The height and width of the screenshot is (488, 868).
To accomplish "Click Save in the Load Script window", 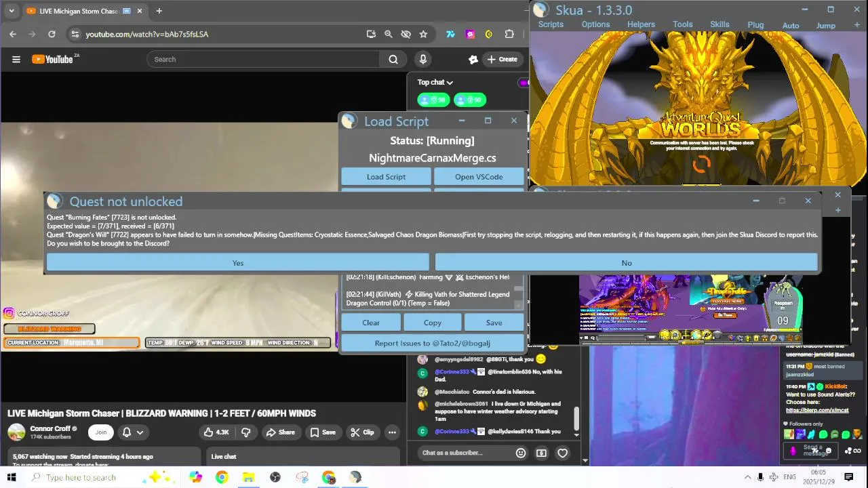I will coord(494,323).
